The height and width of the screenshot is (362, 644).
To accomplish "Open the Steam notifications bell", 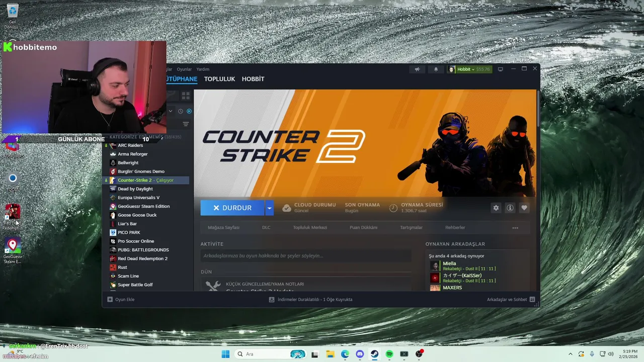I will tap(436, 69).
